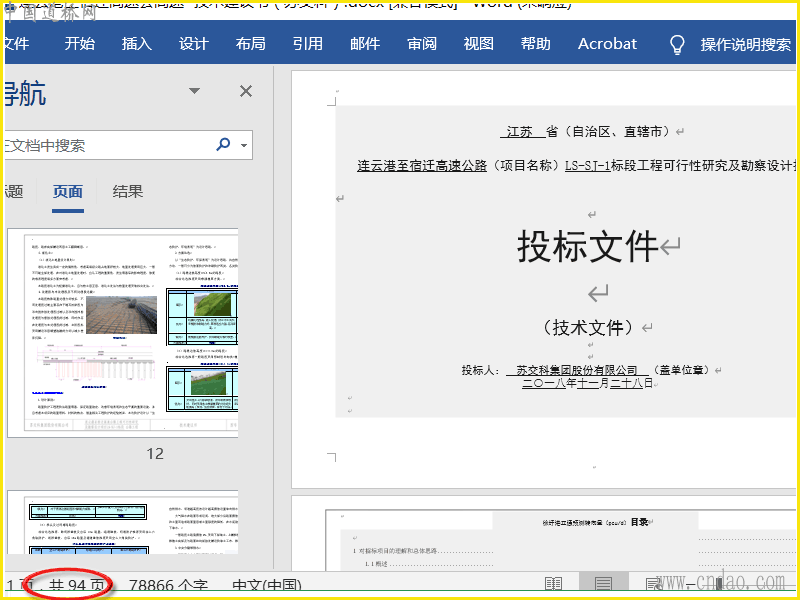Click the language indicator 中文(中国)
This screenshot has width=800, height=600.
click(266, 585)
